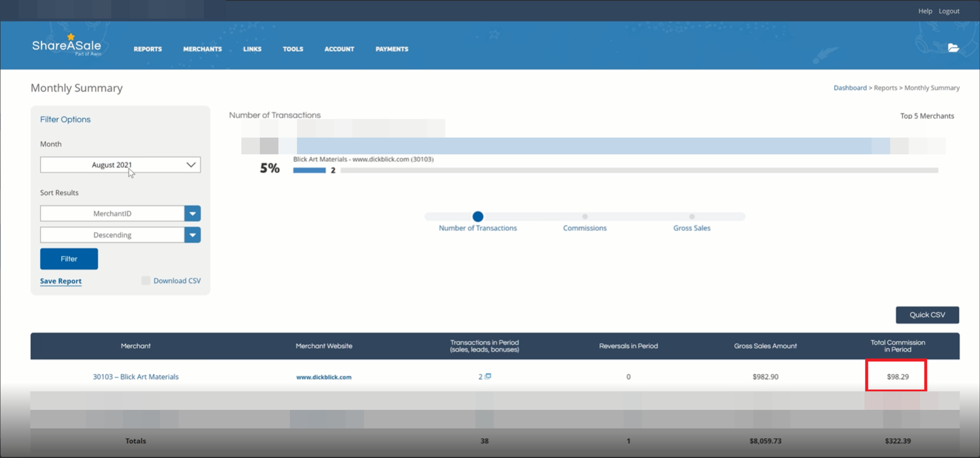Open the Help link

[925, 11]
